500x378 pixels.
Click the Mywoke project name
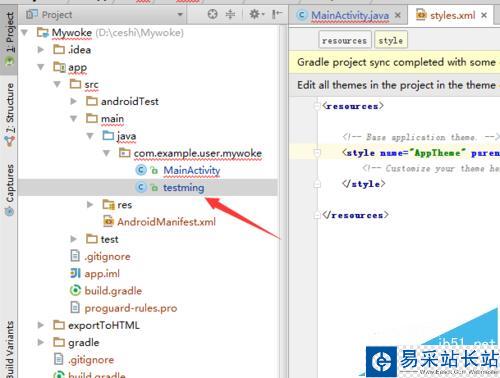[x=72, y=33]
